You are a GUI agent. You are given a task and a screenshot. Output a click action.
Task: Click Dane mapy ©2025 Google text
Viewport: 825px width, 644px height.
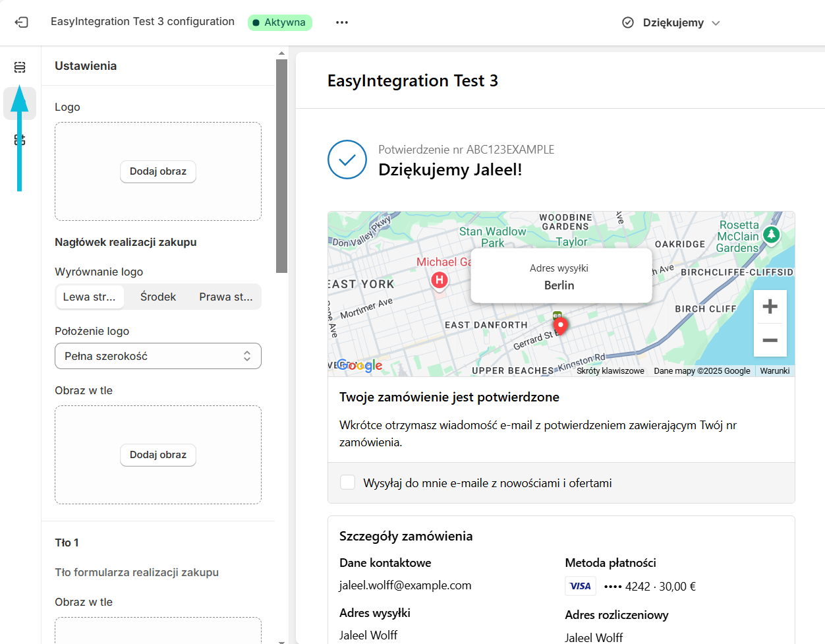tap(702, 370)
